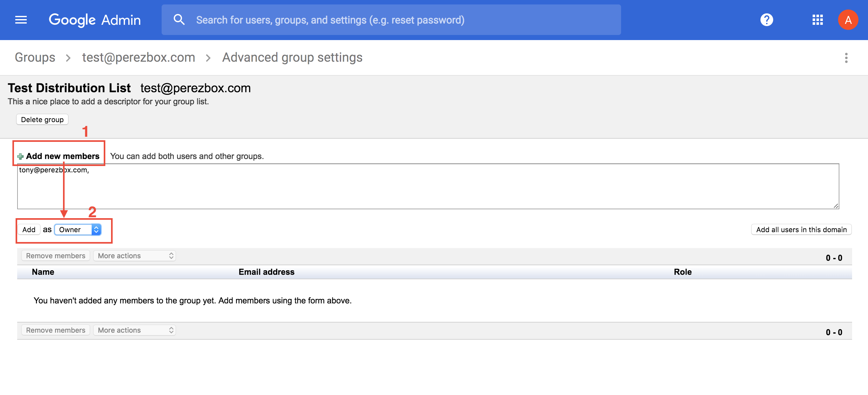Open the account avatar menu
Screen dimensions: 868x395
(x=848, y=20)
